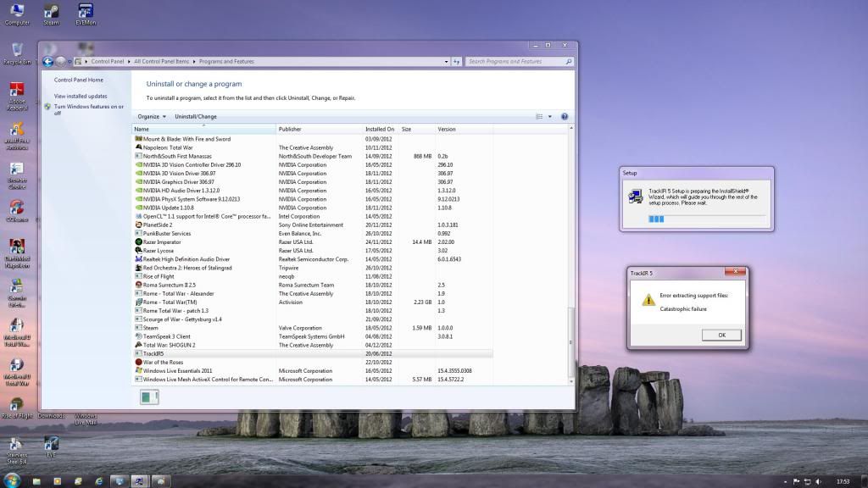Click the Uninstall/Change toolbar button

click(196, 116)
